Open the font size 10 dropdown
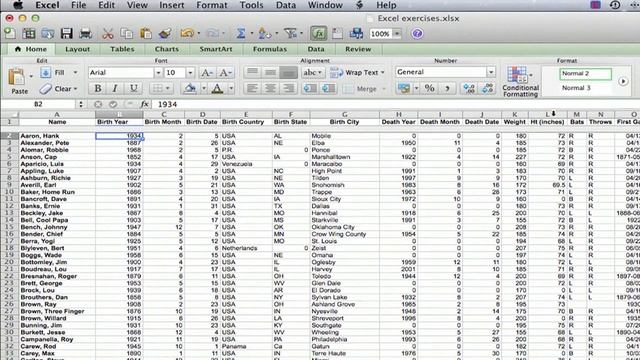640x360 pixels. [190, 73]
